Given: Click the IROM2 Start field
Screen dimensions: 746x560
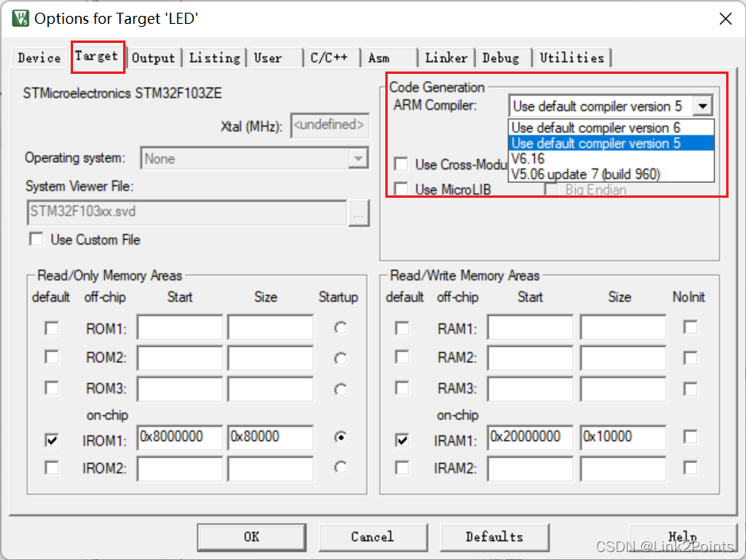Looking at the screenshot, I should [x=180, y=469].
